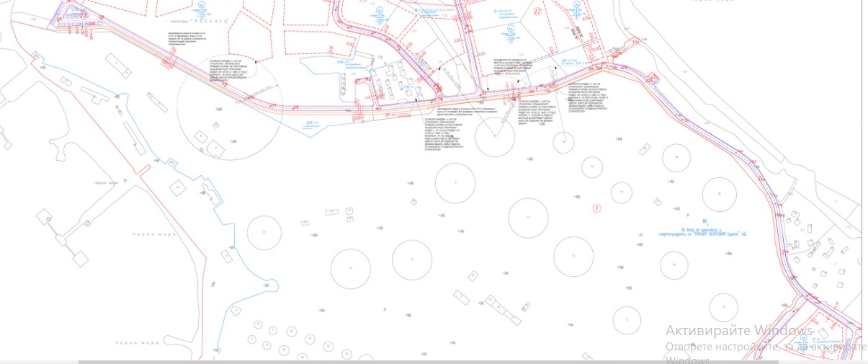Click the scrollbar track left of the thumb
Image resolution: width=868 pixels, height=364 pixels.
point(40,361)
